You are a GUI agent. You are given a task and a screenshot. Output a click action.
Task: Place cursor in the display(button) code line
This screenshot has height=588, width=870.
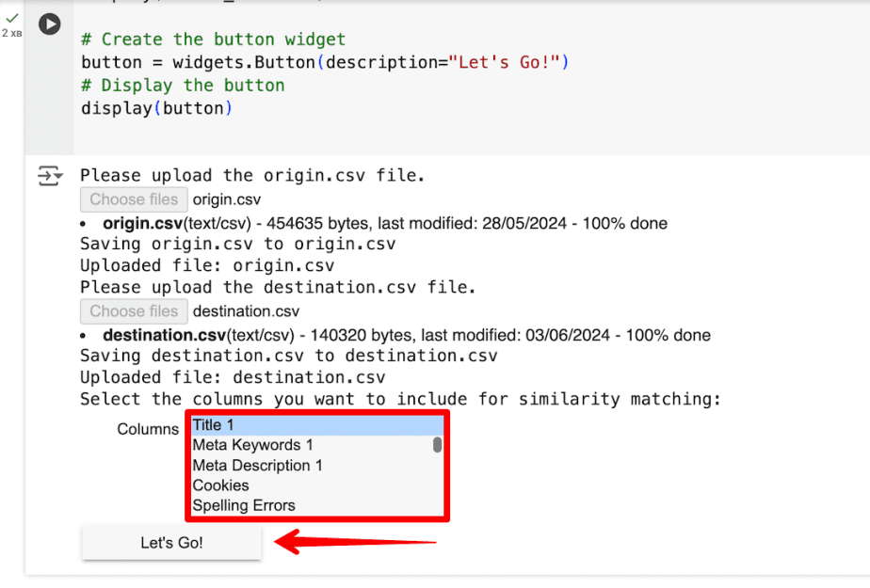pos(156,108)
